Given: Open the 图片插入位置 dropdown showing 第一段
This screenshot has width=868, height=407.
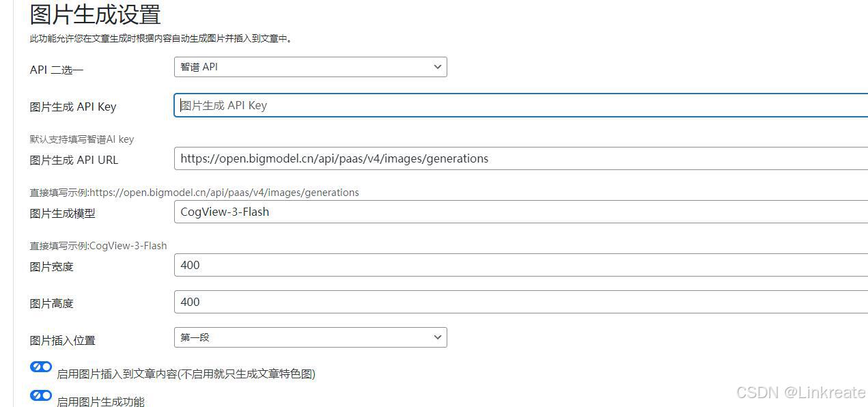Looking at the screenshot, I should click(311, 337).
